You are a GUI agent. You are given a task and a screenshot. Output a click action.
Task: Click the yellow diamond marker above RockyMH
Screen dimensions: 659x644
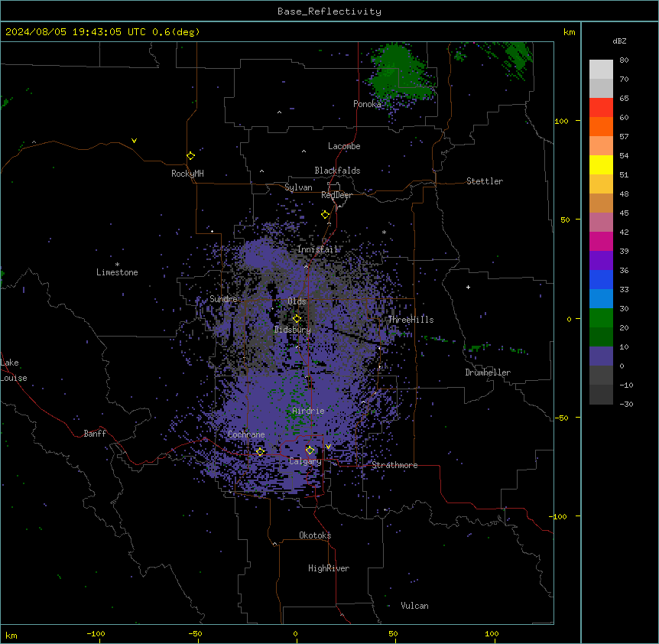pos(190,156)
